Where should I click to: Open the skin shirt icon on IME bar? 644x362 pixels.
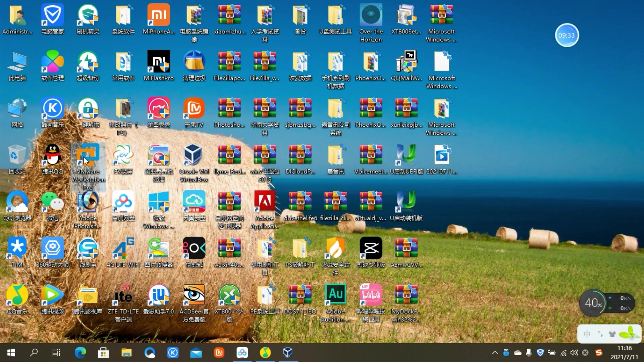click(x=612, y=334)
